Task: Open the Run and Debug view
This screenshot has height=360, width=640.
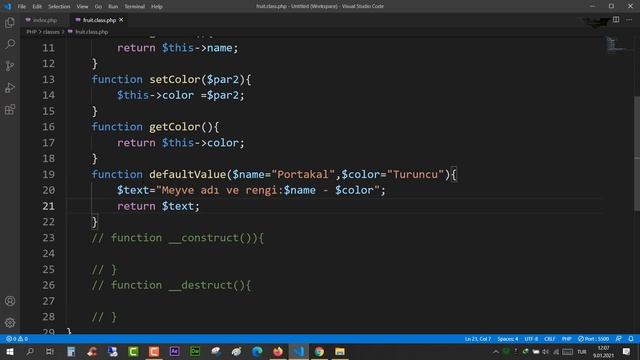Action: coord(10,87)
